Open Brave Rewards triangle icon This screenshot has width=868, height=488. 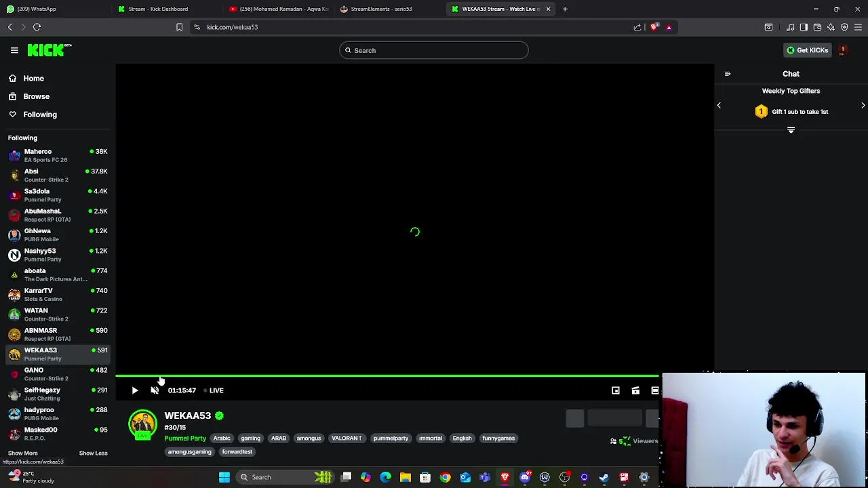(669, 27)
